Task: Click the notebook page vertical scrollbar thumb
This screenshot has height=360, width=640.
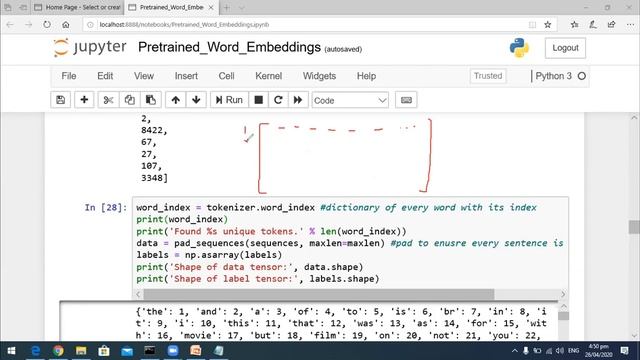Action: tap(634, 227)
